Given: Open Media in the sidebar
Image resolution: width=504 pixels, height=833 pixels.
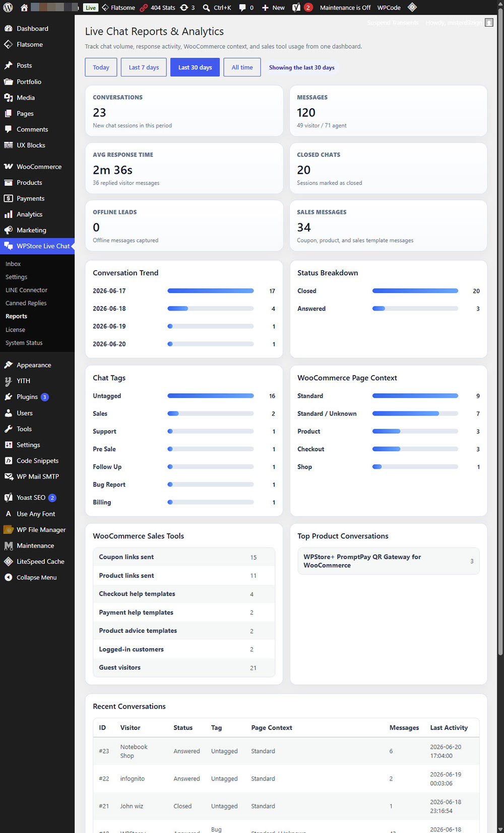Looking at the screenshot, I should (x=37, y=97).
